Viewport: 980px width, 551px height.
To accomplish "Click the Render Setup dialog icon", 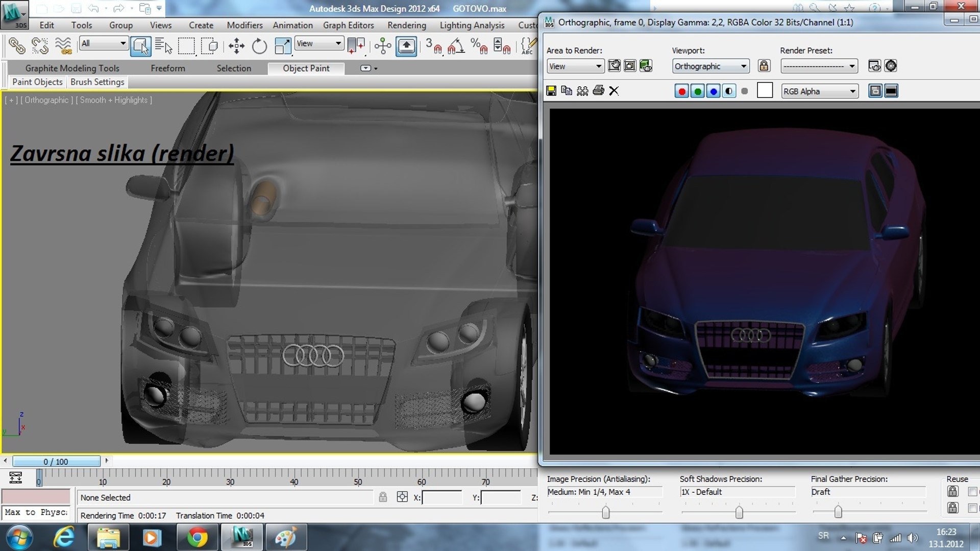I will 874,65.
